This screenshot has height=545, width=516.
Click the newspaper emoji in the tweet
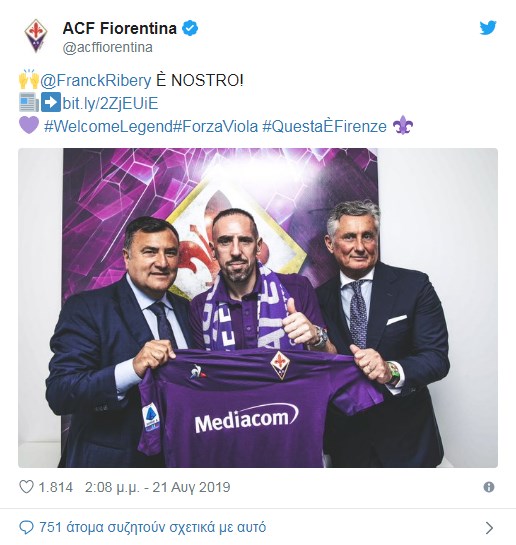tap(29, 102)
